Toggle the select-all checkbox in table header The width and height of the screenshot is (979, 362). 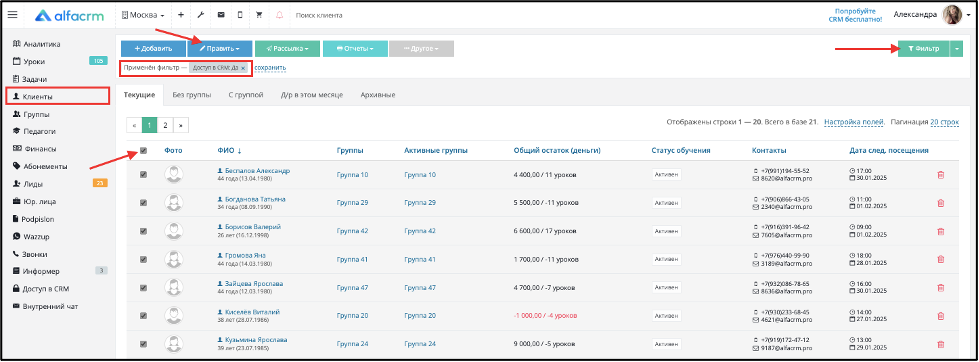pos(144,150)
